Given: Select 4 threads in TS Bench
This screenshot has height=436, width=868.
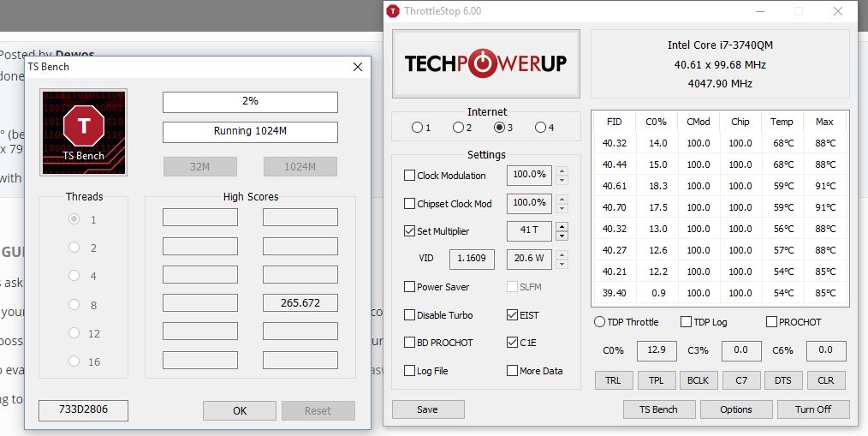Looking at the screenshot, I should pos(74,275).
